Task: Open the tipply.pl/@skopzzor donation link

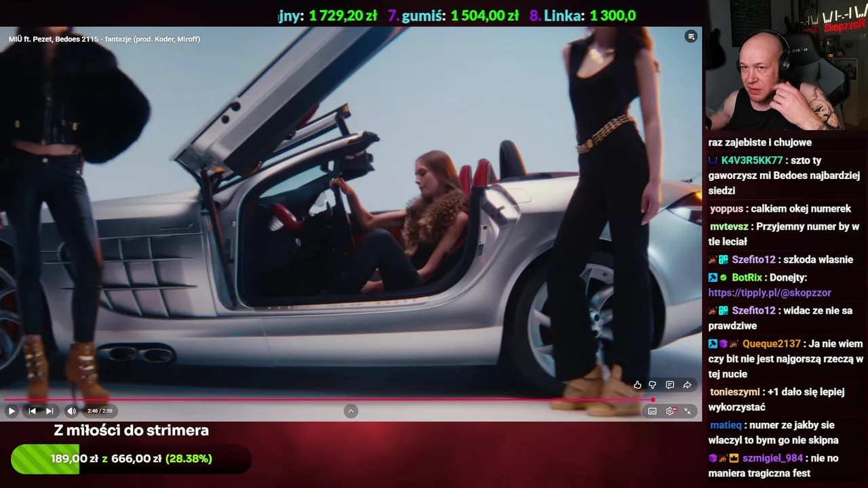Action: [770, 293]
